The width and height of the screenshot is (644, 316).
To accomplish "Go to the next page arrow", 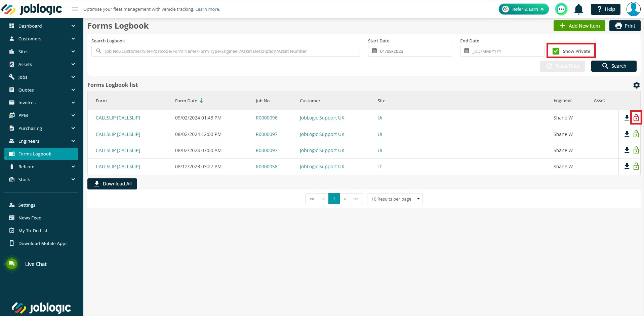I will click(345, 199).
